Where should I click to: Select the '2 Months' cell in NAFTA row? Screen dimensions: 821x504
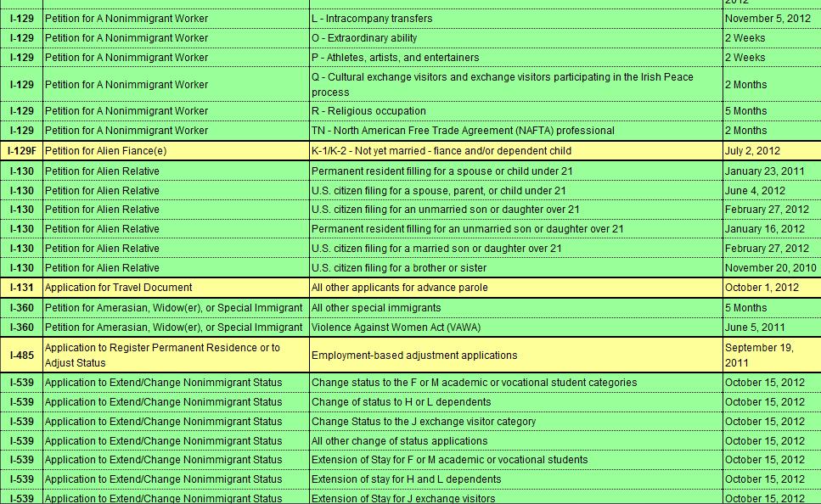[772, 131]
